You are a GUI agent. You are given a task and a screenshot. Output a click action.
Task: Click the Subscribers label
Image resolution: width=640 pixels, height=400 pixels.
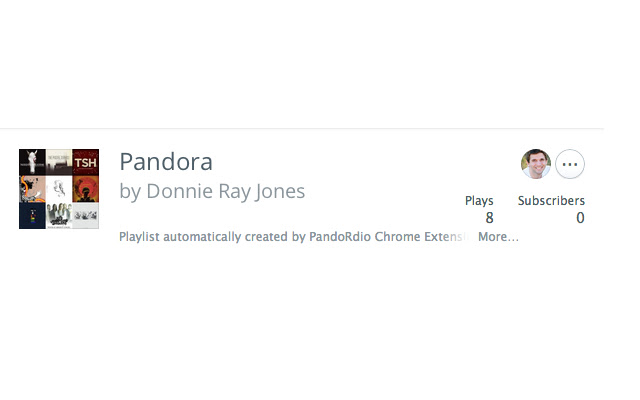tap(551, 201)
